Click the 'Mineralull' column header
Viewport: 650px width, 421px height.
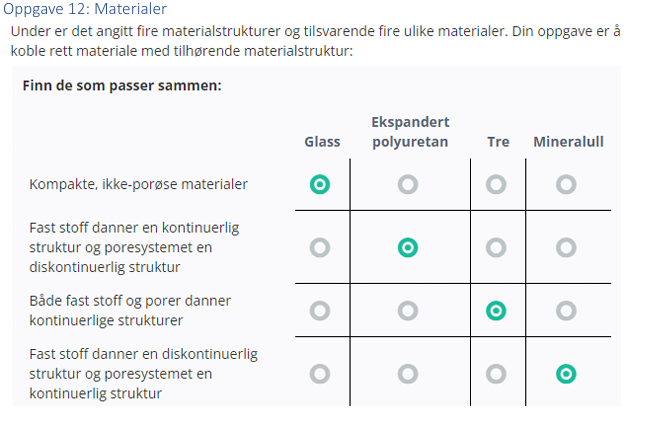[568, 142]
